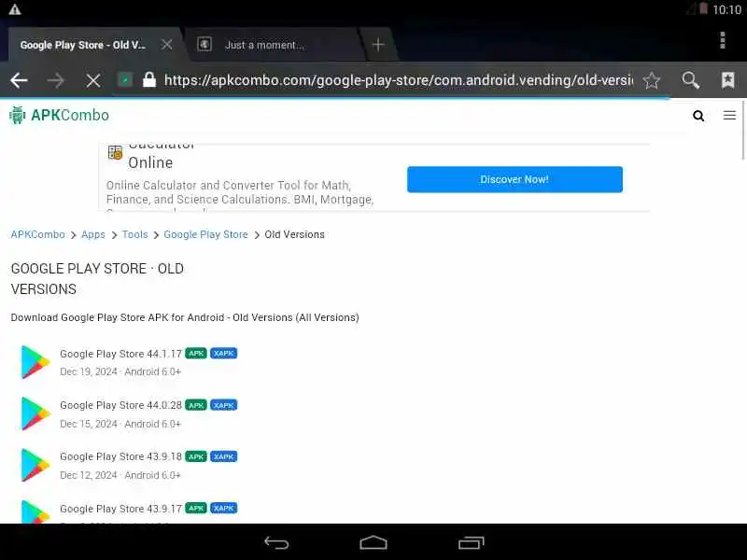Click the Dec 15, 2024 date text
747x560 pixels.
[89, 424]
